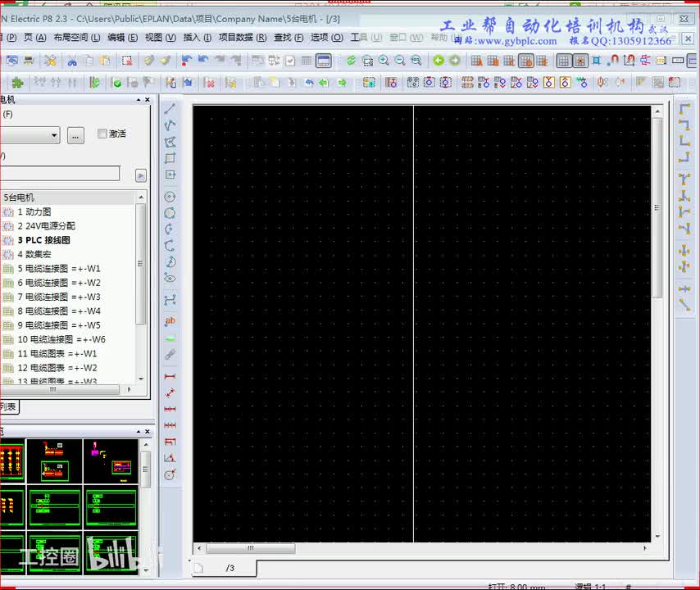The image size is (700, 590).
Task: Select the Ellipse drawing tool
Action: click(x=170, y=278)
